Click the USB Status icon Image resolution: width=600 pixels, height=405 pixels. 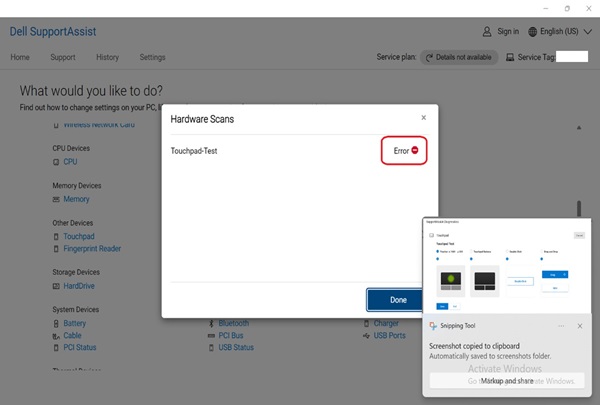click(x=211, y=348)
